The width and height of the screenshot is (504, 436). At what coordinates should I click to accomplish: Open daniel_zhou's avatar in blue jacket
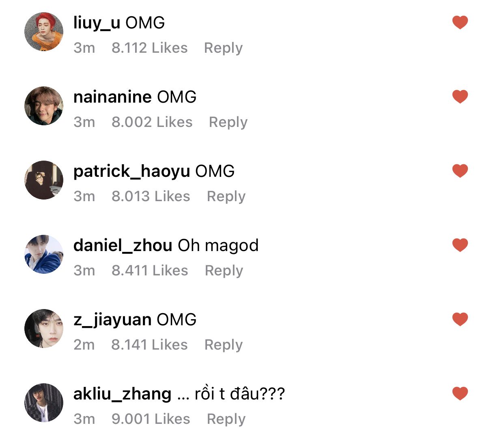[44, 254]
